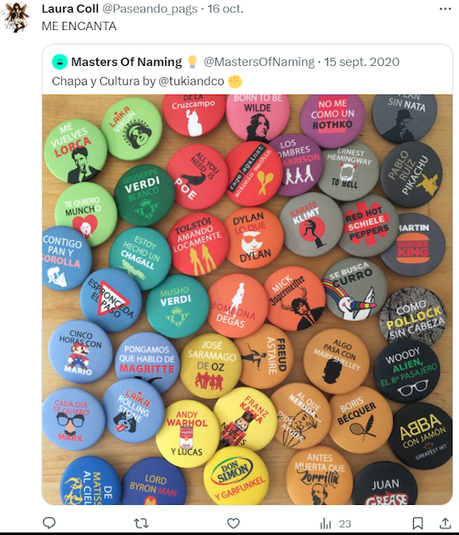Click the ME ENCANTA tweet text

point(79,26)
